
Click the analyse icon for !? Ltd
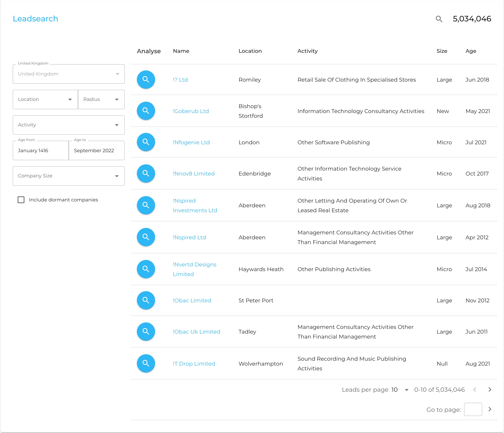pos(146,79)
